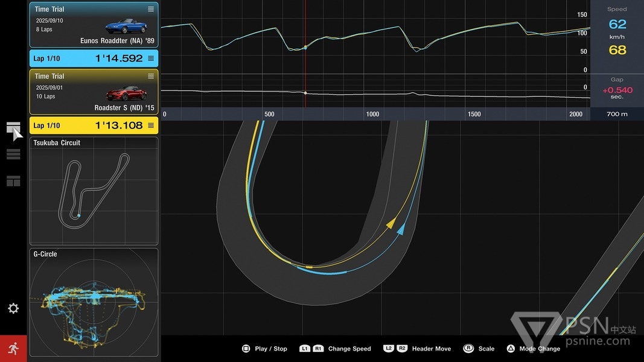Image resolution: width=644 pixels, height=362 pixels.
Task: Open menu on Roadster S (ND) Time Trial card
Action: (151, 77)
